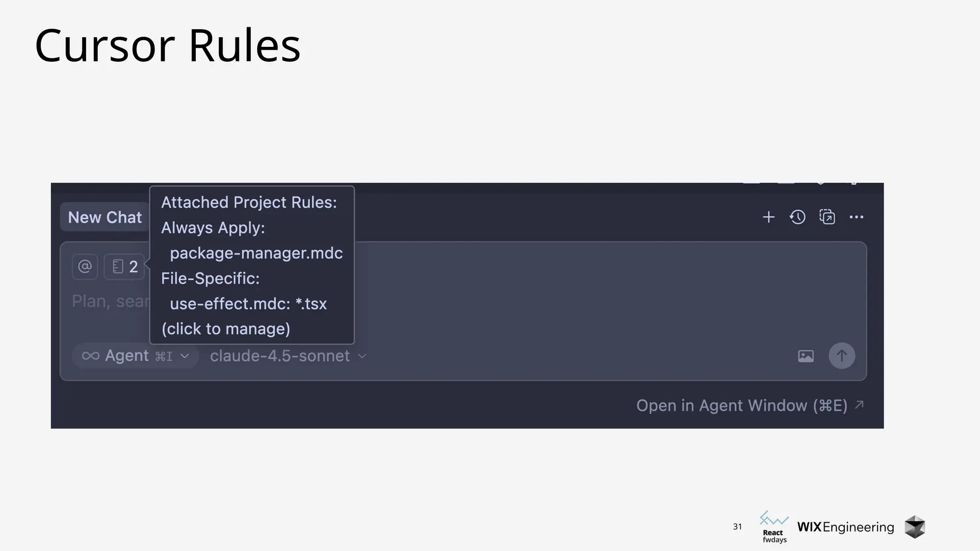Image resolution: width=980 pixels, height=551 pixels.
Task: Click the infinity Agent mode icon
Action: tap(90, 356)
